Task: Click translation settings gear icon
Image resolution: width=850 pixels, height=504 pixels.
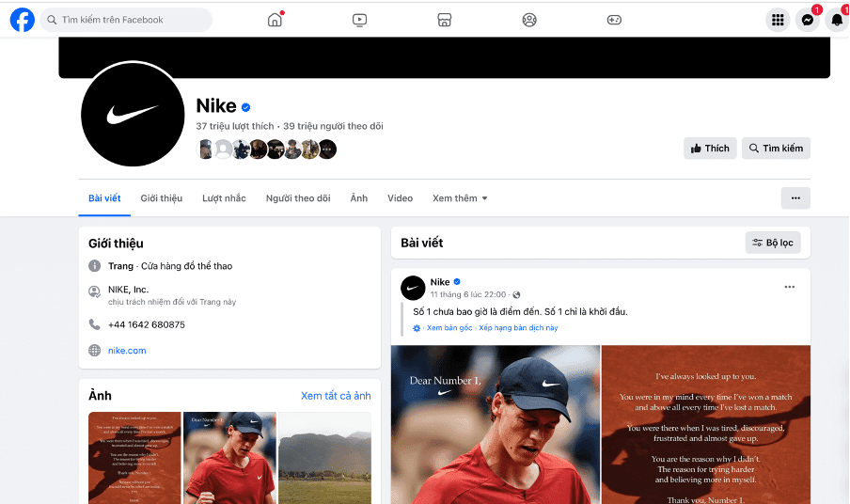Action: coord(417,328)
